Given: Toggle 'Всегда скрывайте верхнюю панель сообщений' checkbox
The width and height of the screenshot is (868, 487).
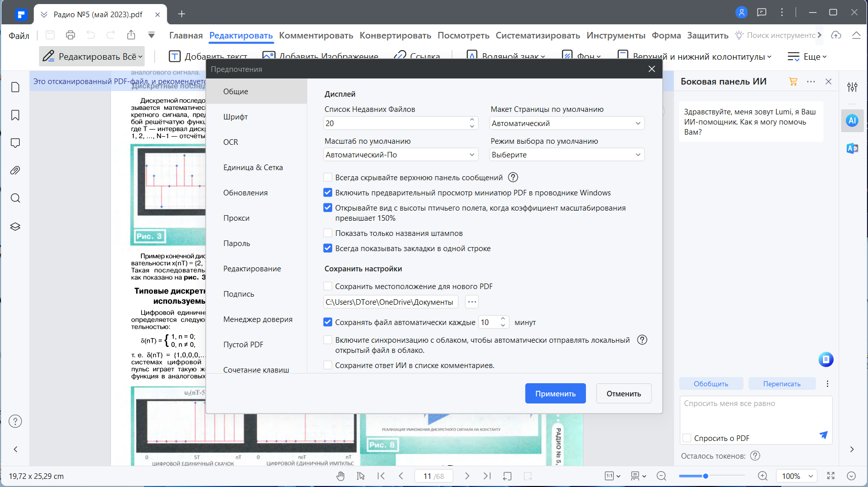Looking at the screenshot, I should point(328,177).
